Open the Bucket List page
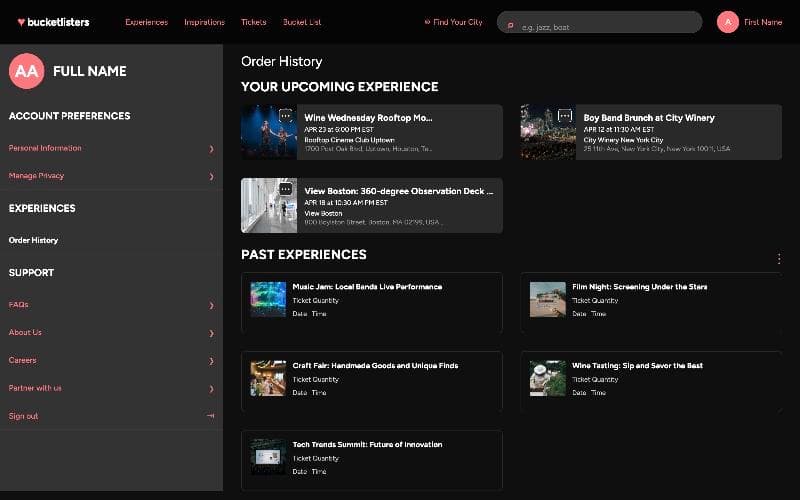Image resolution: width=800 pixels, height=500 pixels. tap(302, 22)
